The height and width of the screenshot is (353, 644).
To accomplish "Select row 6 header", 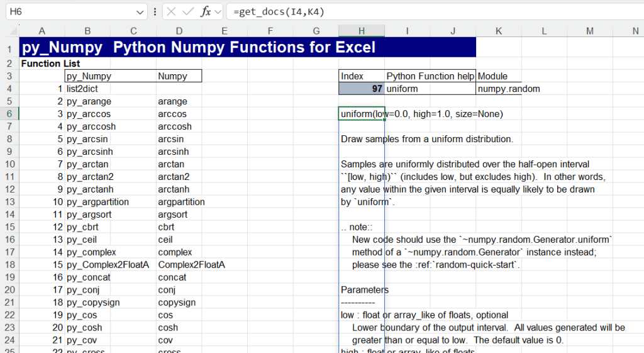I will click(x=9, y=114).
